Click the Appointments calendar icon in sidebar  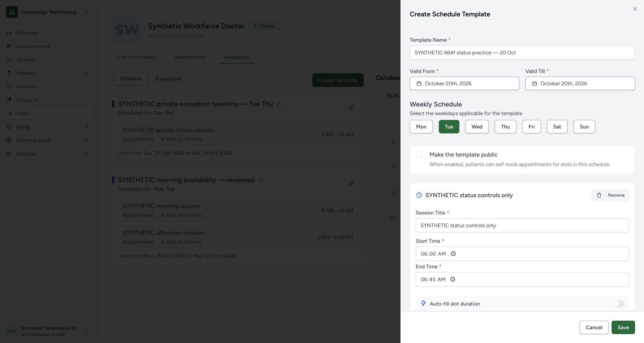tap(9, 46)
